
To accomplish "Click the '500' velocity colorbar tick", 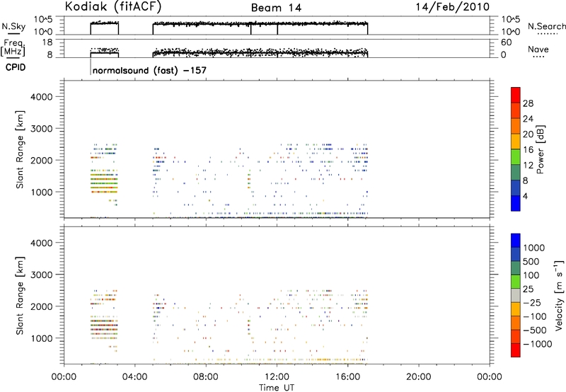I will [x=531, y=261].
